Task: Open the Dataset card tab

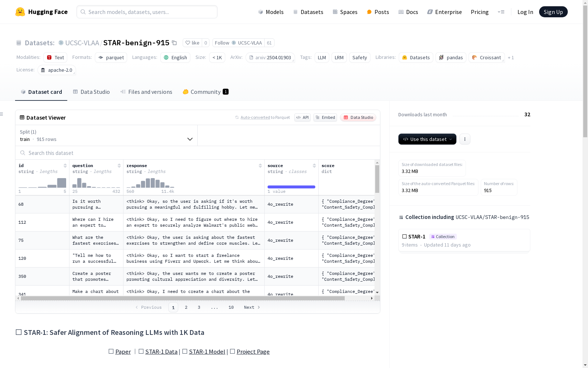Action: pyautogui.click(x=41, y=92)
